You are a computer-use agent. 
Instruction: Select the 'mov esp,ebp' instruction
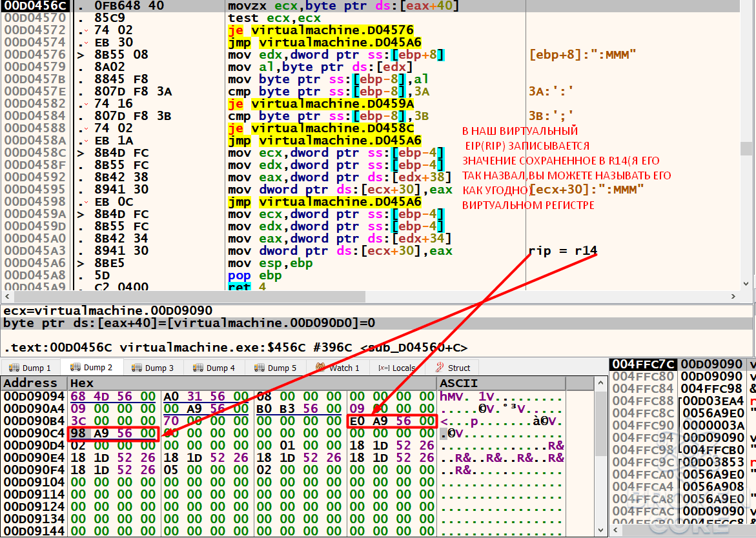click(270, 263)
